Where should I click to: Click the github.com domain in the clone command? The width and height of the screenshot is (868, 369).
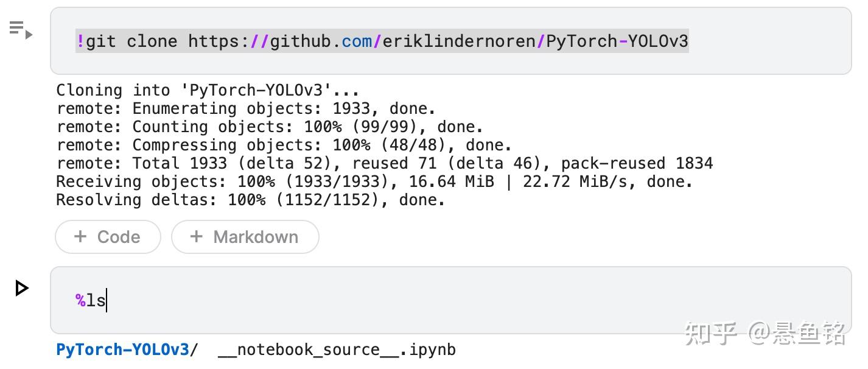[321, 41]
